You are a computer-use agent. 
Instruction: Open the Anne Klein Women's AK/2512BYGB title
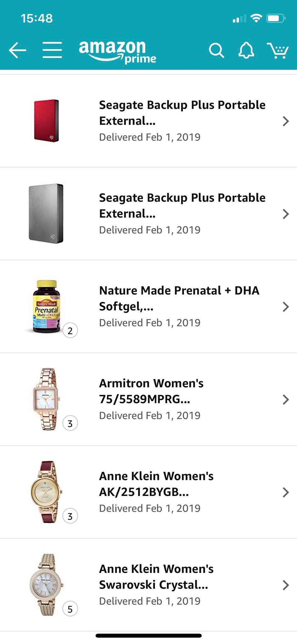[x=156, y=484]
